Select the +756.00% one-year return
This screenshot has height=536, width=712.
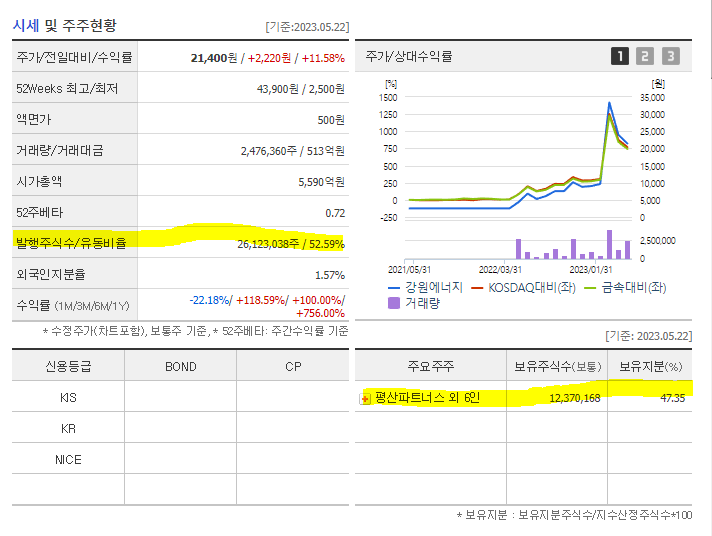pyautogui.click(x=320, y=313)
